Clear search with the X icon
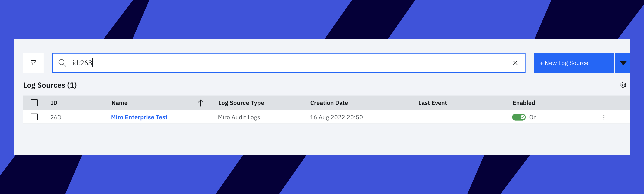The image size is (644, 194). tap(515, 63)
